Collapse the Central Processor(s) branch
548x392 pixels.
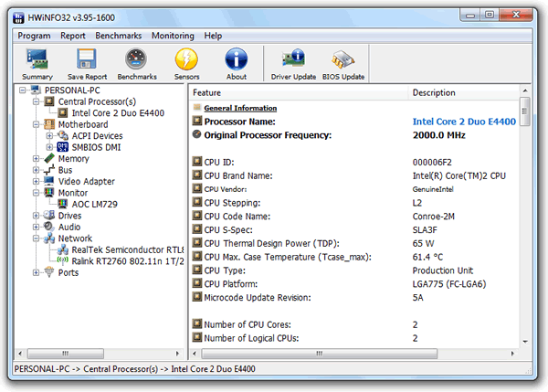[x=36, y=101]
